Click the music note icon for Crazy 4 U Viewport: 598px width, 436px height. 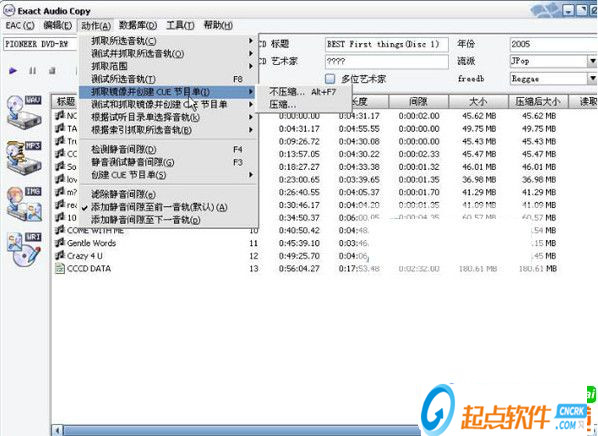60,256
